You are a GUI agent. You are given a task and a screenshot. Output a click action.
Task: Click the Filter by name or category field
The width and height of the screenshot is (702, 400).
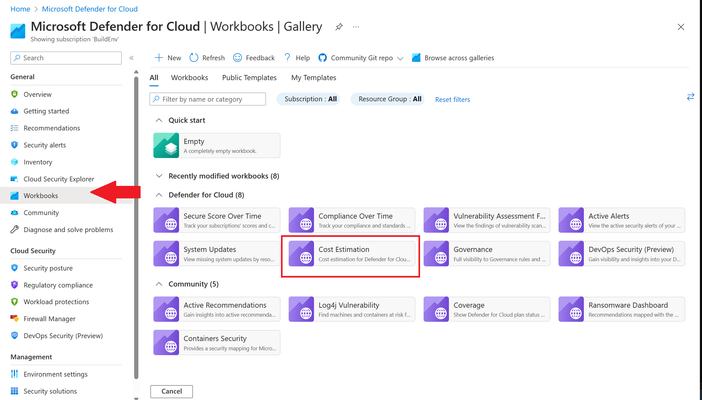click(x=207, y=99)
